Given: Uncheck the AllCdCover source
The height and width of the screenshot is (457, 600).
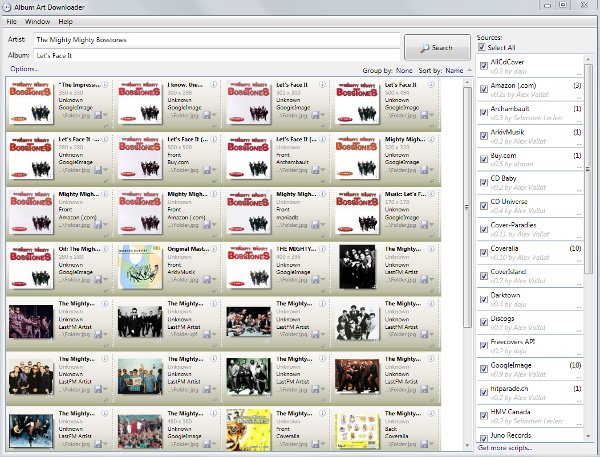Looking at the screenshot, I should tap(484, 66).
